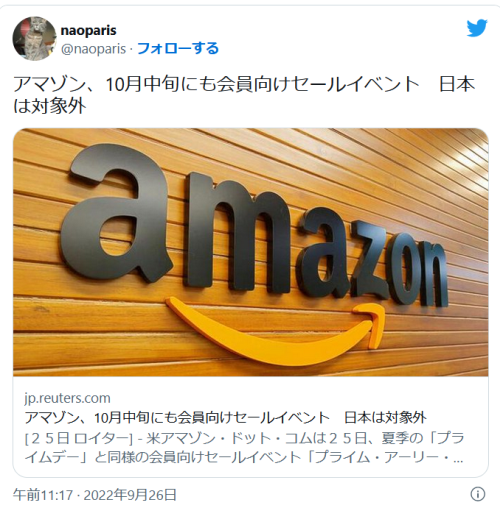This screenshot has height=511, width=500.
Task: Click the letter a of Amazon sign
Action: [x=115, y=213]
